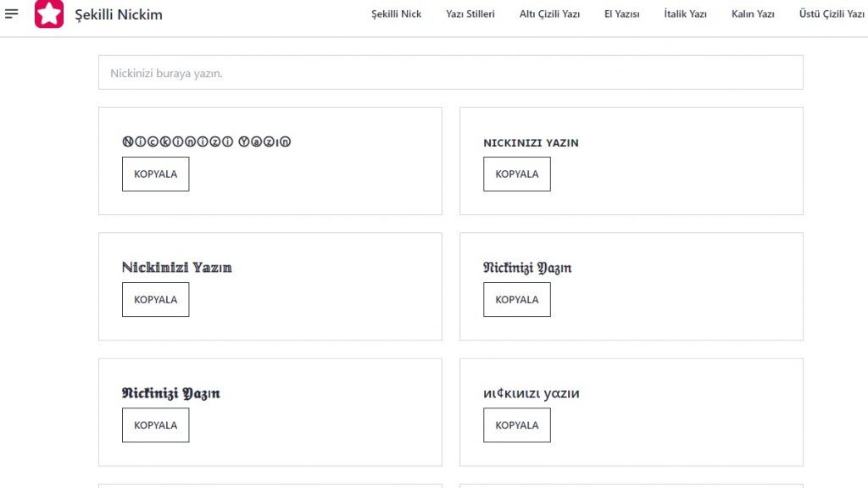Open Kalın Yazı page
Screen dimensions: 868x488
(x=753, y=14)
